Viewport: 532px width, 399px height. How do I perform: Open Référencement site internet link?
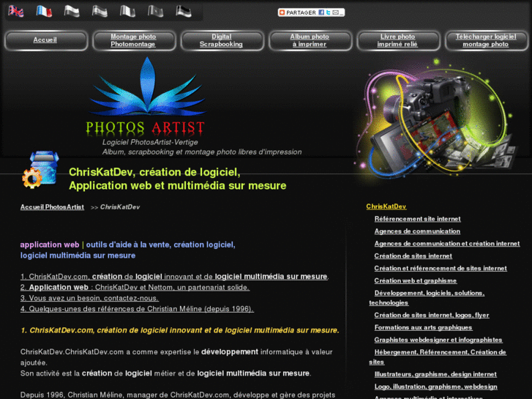pos(417,219)
